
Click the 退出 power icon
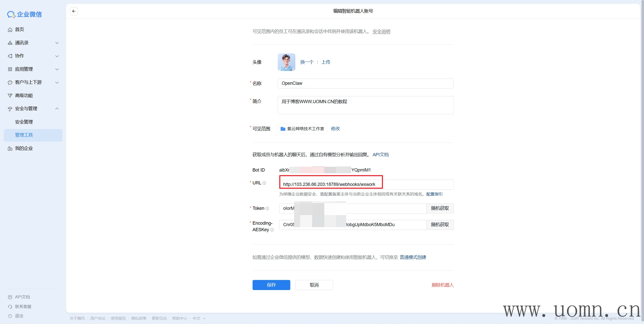click(x=10, y=316)
